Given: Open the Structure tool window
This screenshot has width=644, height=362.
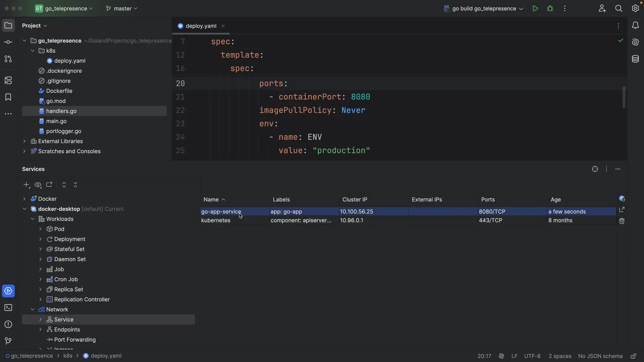Looking at the screenshot, I should pos(8,80).
